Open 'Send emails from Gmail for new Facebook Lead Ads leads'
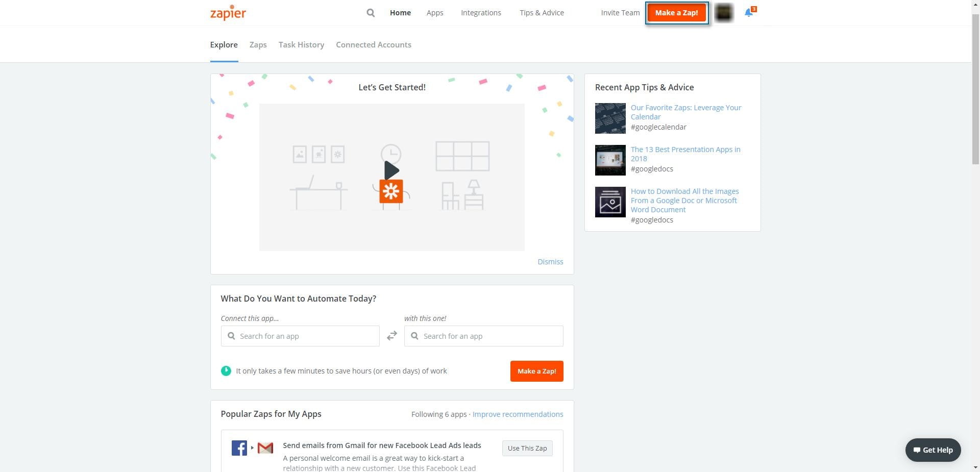The image size is (980, 472). click(382, 445)
